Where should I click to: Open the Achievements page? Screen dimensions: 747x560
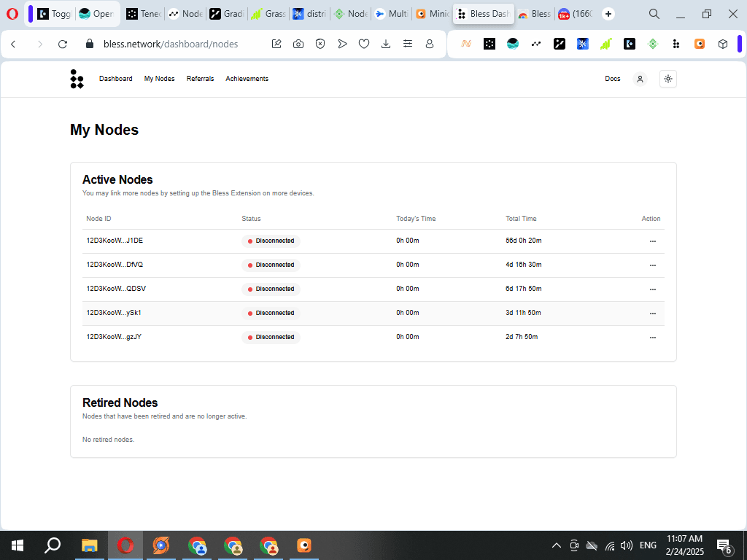coord(247,79)
